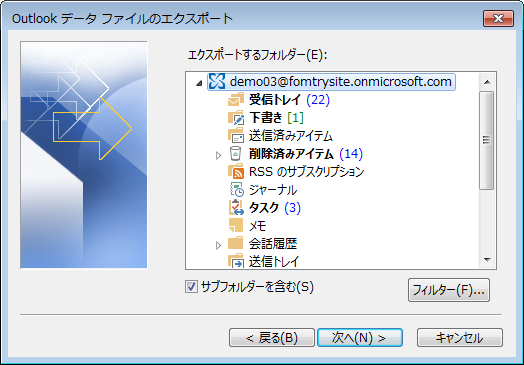Click the メモ sticky note icon
This screenshot has height=365, width=524.
[x=236, y=225]
